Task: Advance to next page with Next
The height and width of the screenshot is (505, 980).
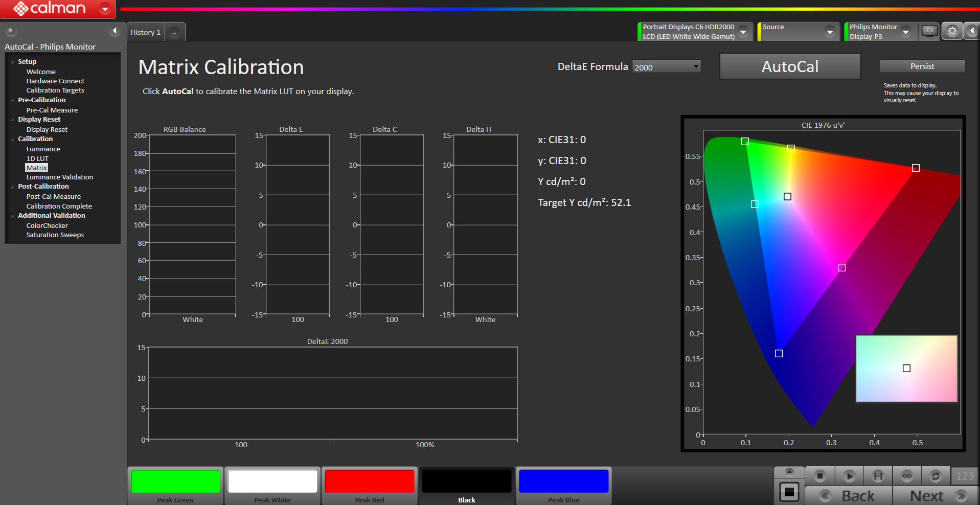Action: pyautogui.click(x=936, y=496)
